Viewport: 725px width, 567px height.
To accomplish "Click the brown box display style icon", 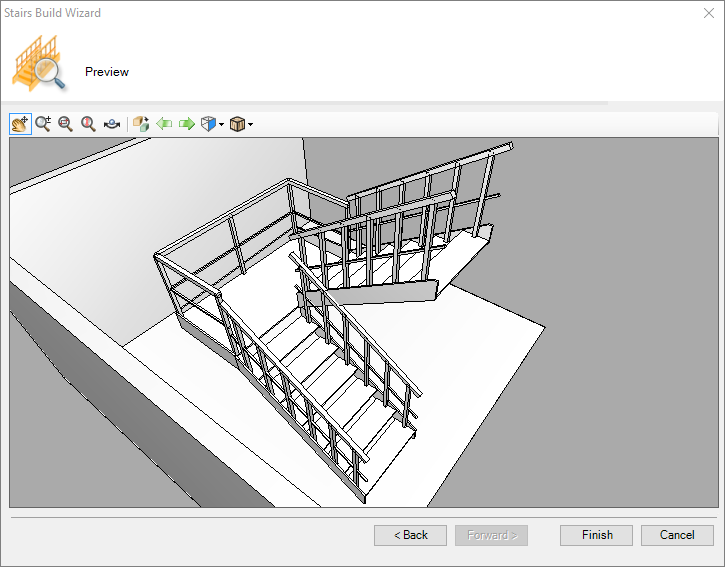I will coord(237,124).
